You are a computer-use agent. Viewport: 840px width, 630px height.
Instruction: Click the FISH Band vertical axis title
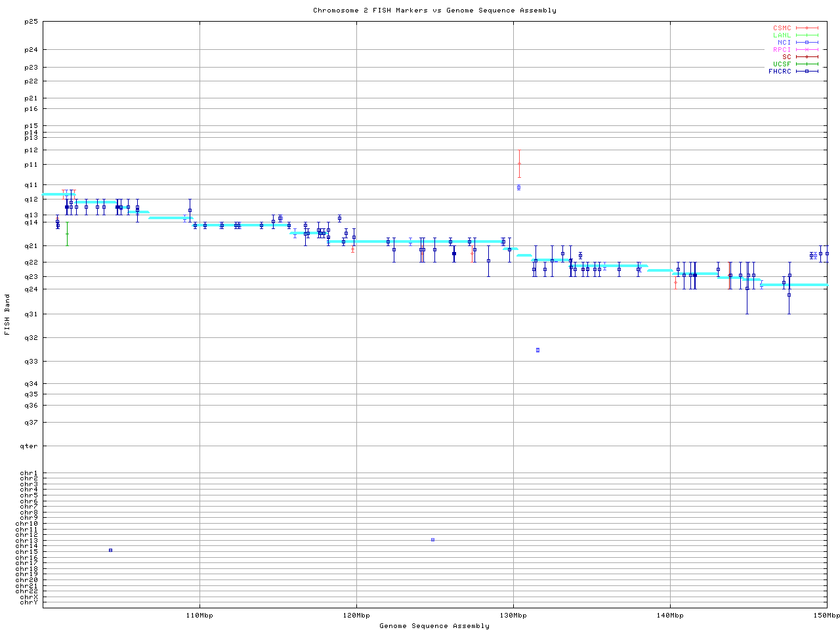pos(8,314)
